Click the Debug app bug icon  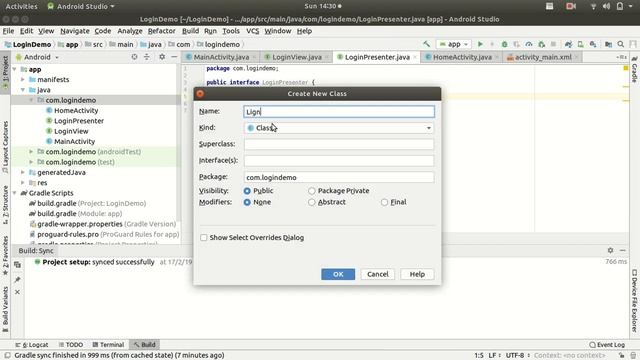tap(504, 44)
